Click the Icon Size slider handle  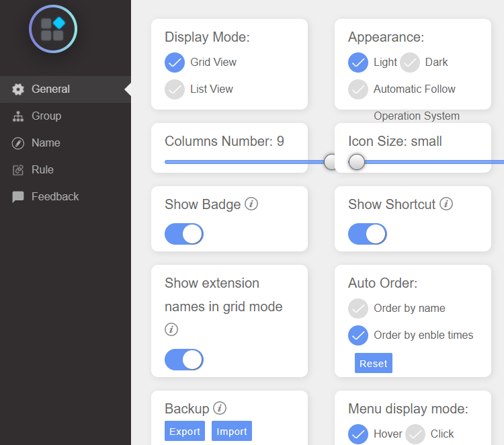pos(356,162)
